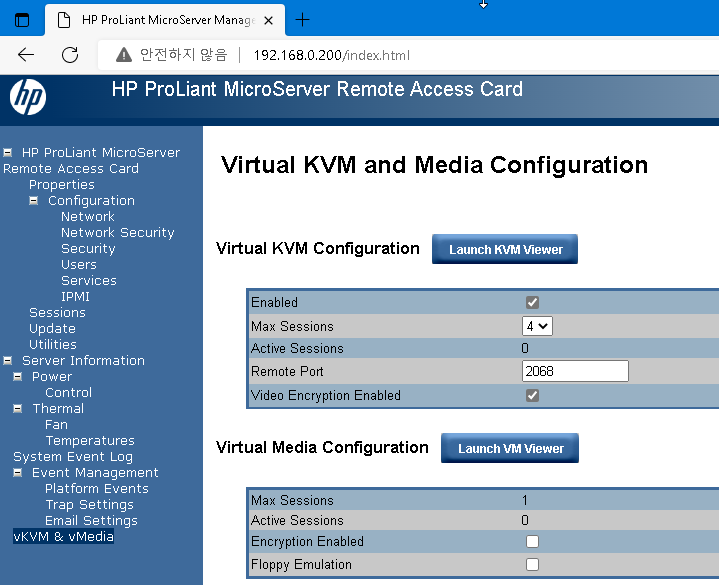Open the Fan status page

(x=56, y=425)
